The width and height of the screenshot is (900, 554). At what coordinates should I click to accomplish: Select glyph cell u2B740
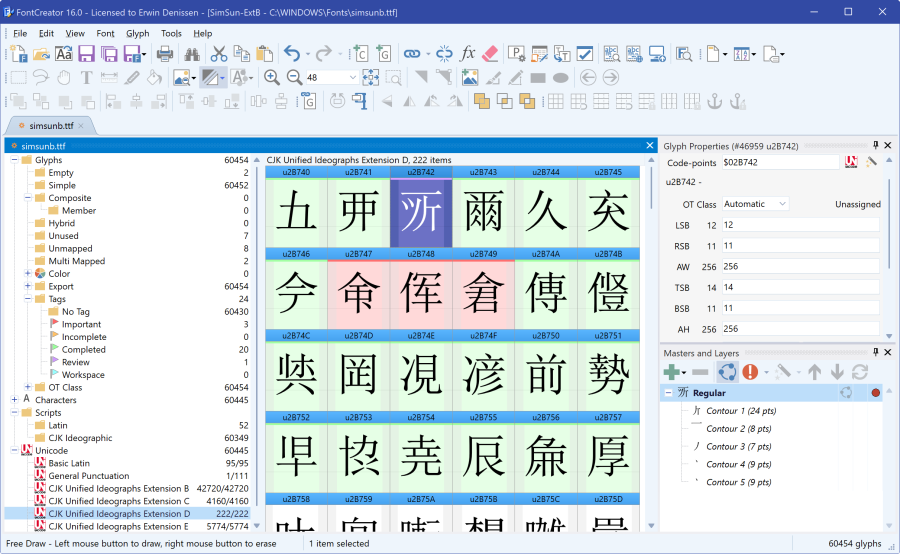click(x=296, y=207)
